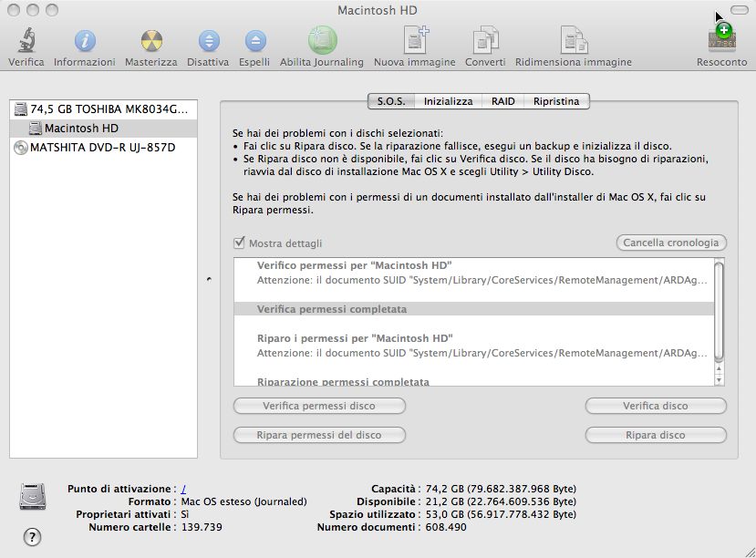Click the help question mark button

click(32, 537)
